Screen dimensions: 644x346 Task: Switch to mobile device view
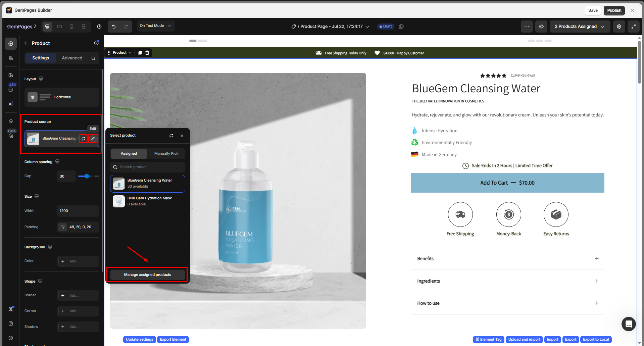[x=71, y=27]
